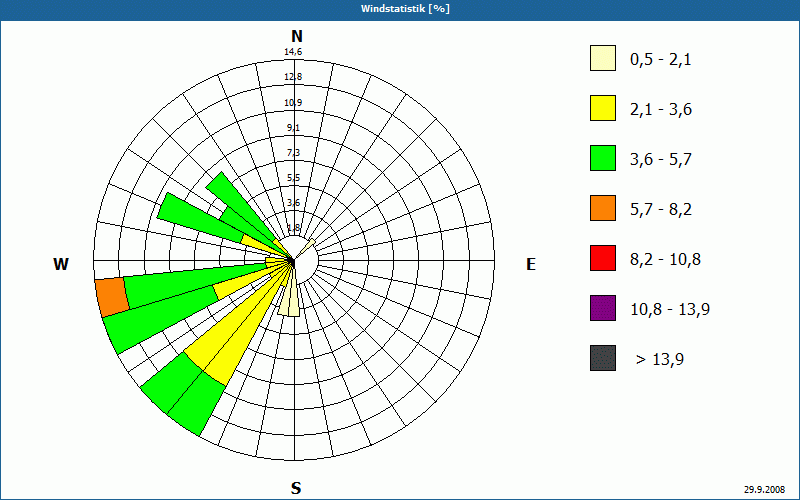Click the legend label 0,5 - 2,1
800x500 pixels.
tap(661, 60)
